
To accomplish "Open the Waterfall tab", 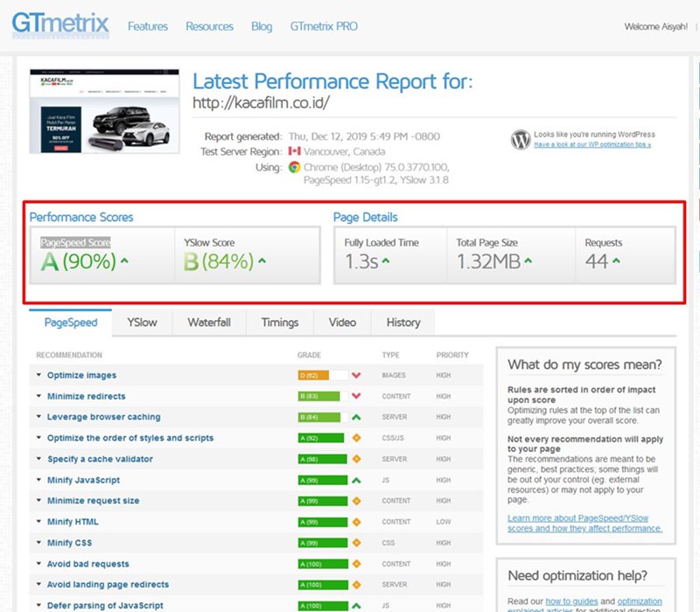I will 209,323.
